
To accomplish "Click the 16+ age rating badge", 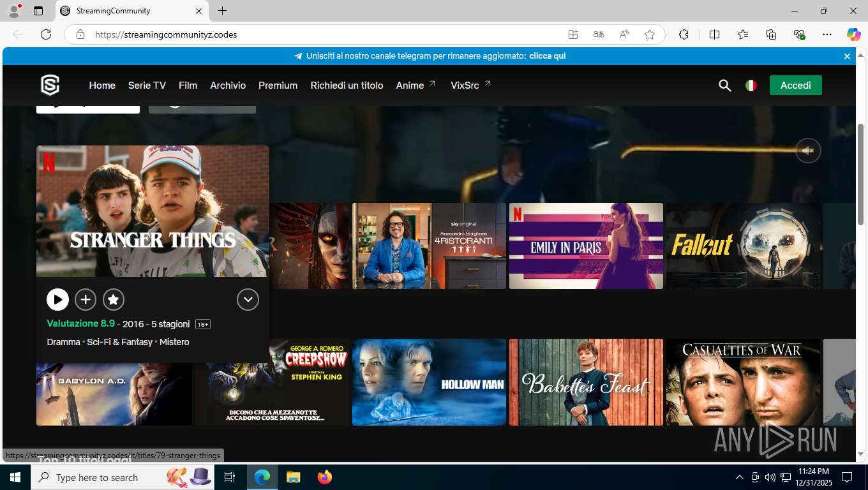I will 203,324.
